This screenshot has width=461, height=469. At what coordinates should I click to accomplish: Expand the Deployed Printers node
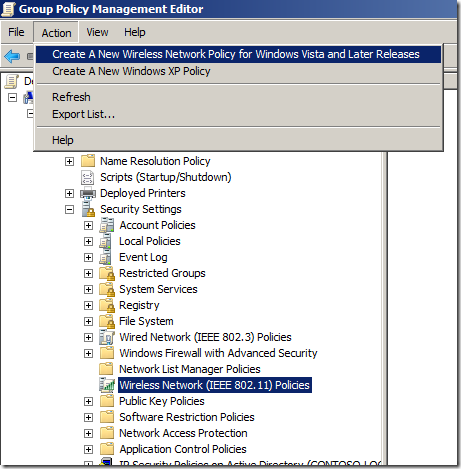pos(69,193)
